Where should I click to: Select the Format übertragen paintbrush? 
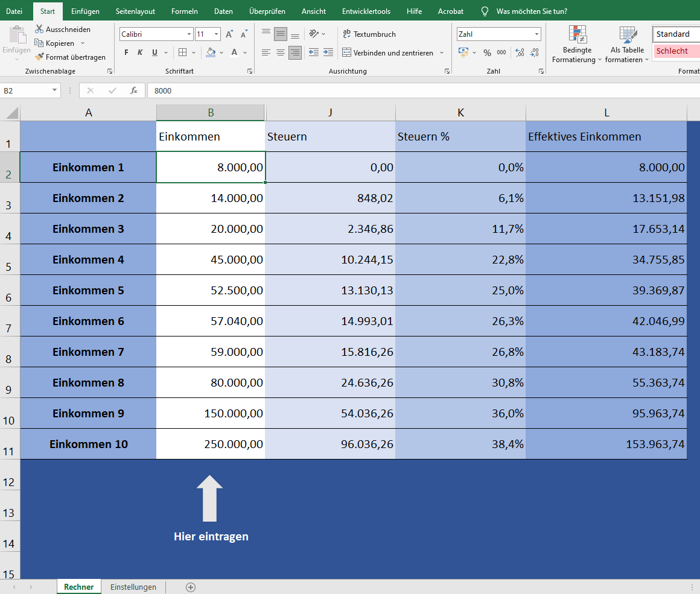point(39,57)
